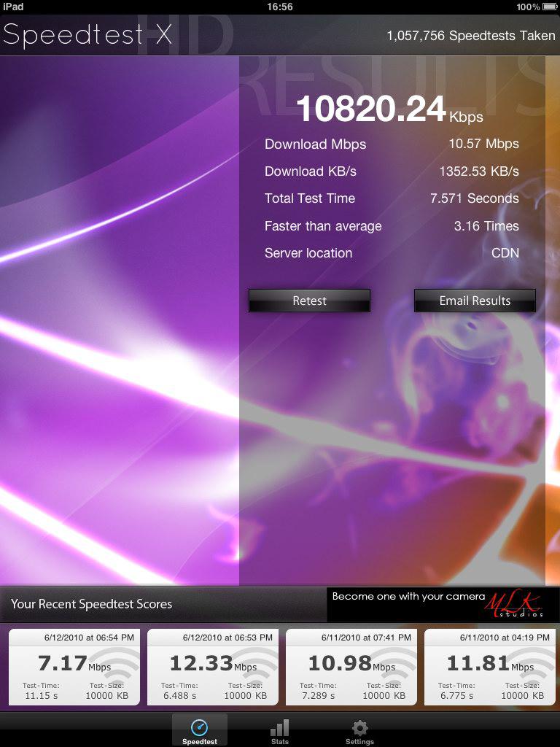Tap the 1,057,756 Speedtests Taken counter
560x747 pixels.
pos(471,36)
